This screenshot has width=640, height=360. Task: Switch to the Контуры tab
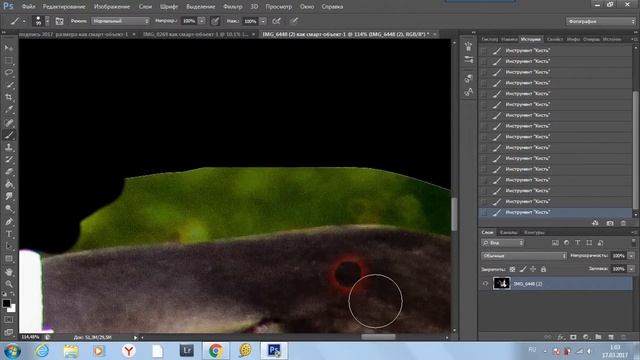tap(534, 232)
